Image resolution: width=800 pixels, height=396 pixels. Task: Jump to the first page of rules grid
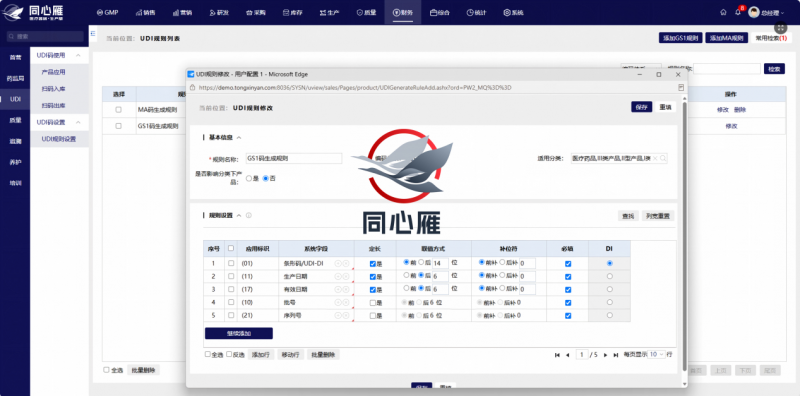coord(557,355)
